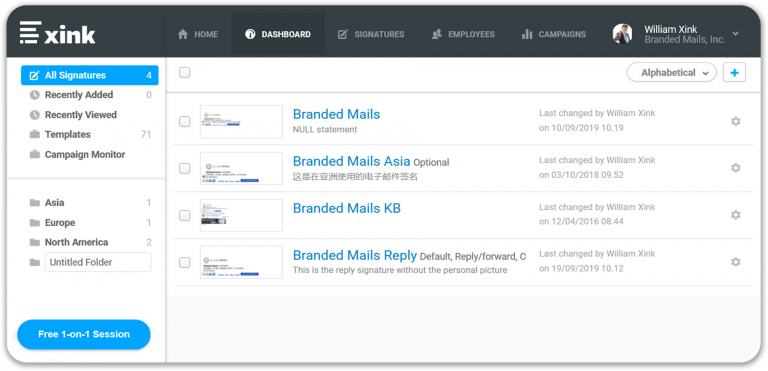Switch to the Dashboard tab

[278, 34]
